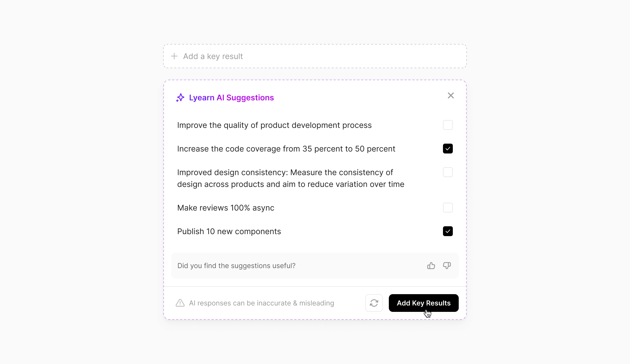Regenerate suggestions with the refresh icon
630x364 pixels.
[x=374, y=303]
